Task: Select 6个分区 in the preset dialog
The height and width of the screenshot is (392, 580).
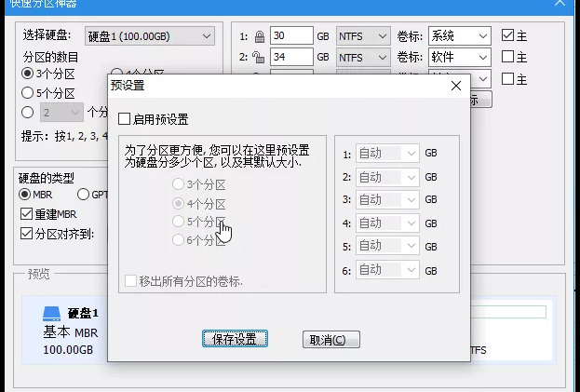Action: point(179,240)
